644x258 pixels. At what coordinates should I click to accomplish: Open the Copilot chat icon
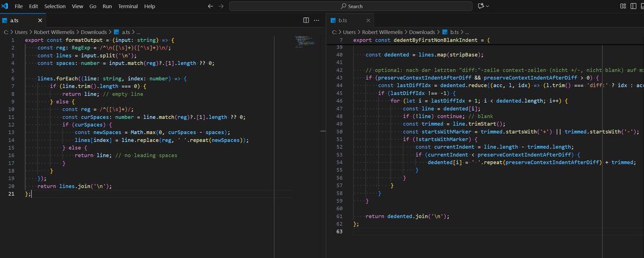480,6
